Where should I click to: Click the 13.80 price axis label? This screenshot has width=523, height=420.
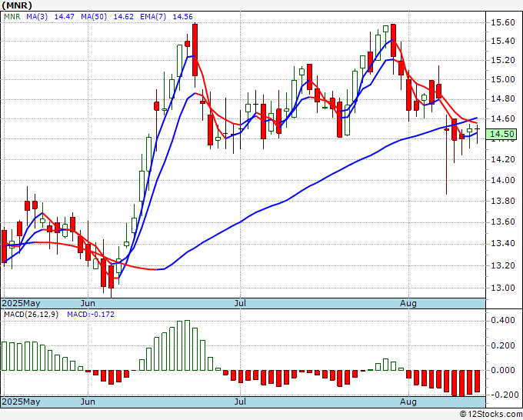(x=503, y=202)
